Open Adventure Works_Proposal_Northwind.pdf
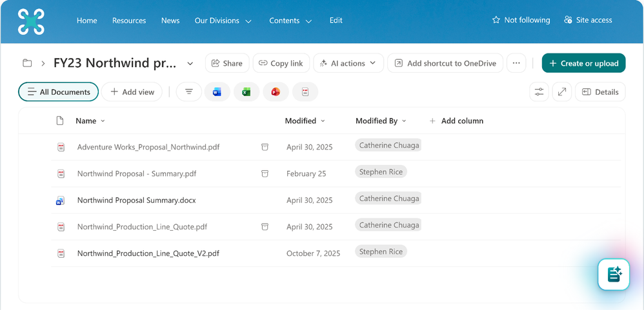644x310 pixels. click(148, 147)
